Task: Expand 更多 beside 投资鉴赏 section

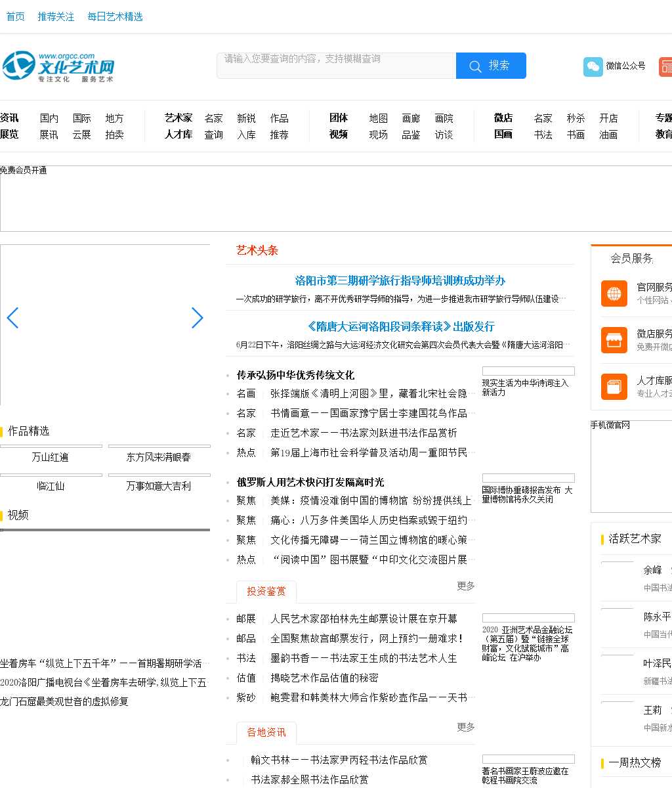Action: pos(465,586)
